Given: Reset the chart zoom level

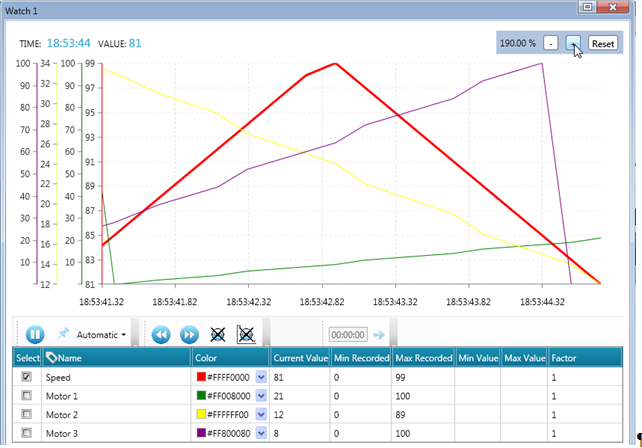Looking at the screenshot, I should pos(602,43).
